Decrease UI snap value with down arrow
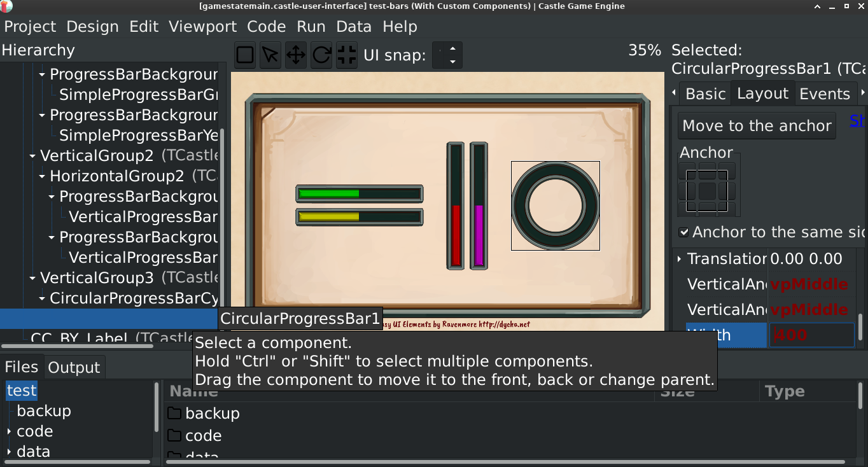Image resolution: width=868 pixels, height=467 pixels. (x=452, y=62)
